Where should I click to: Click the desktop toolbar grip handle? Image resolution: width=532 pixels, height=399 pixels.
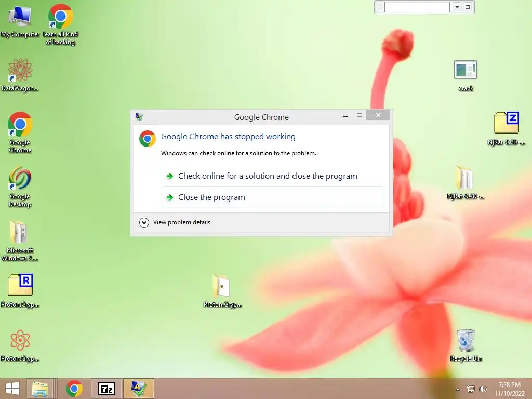click(x=379, y=7)
